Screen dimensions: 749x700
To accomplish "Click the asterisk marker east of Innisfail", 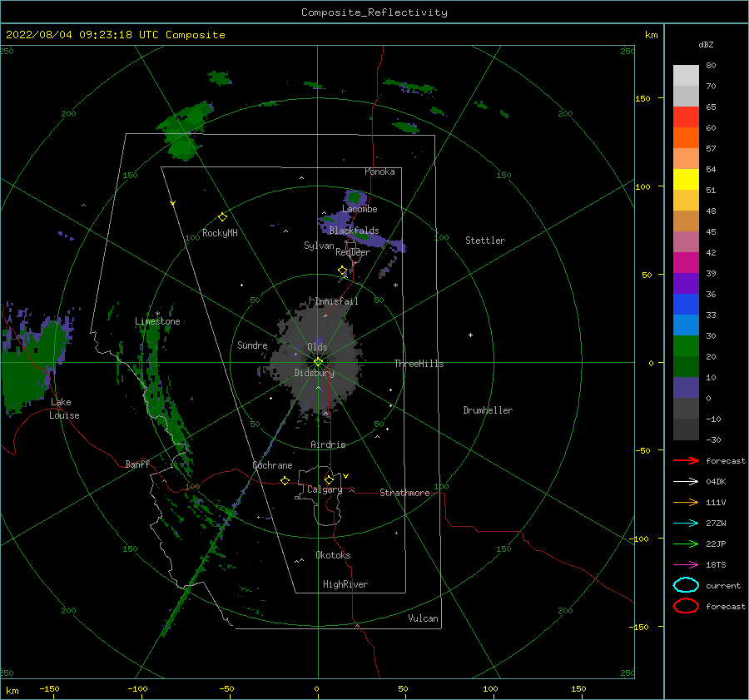I will click(x=395, y=285).
